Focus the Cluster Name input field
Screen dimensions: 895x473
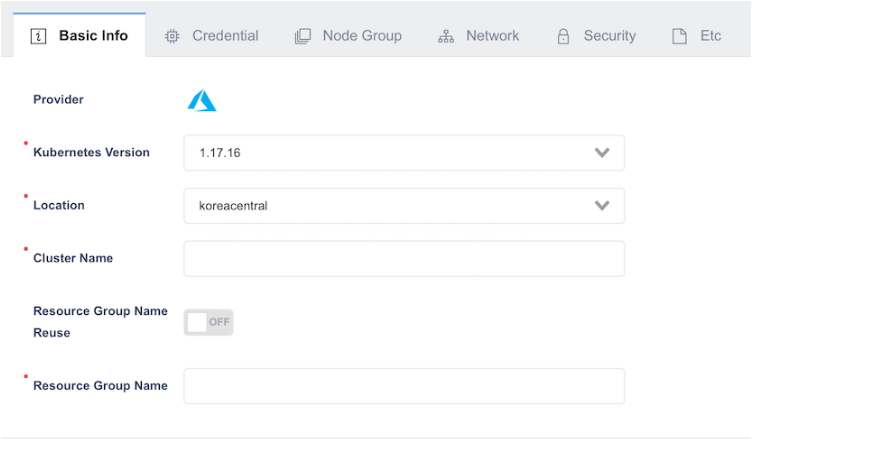click(x=404, y=259)
